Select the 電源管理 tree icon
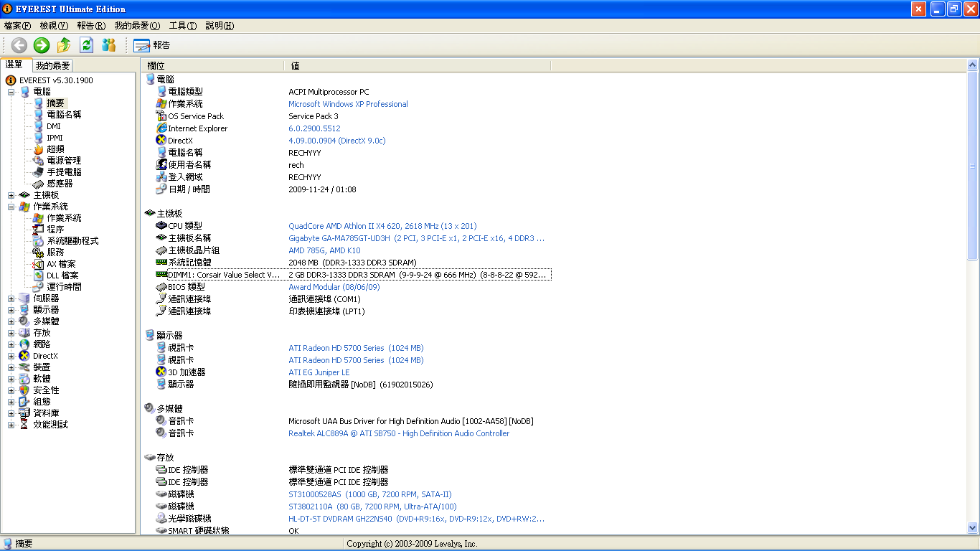Image resolution: width=980 pixels, height=551 pixels. point(39,161)
